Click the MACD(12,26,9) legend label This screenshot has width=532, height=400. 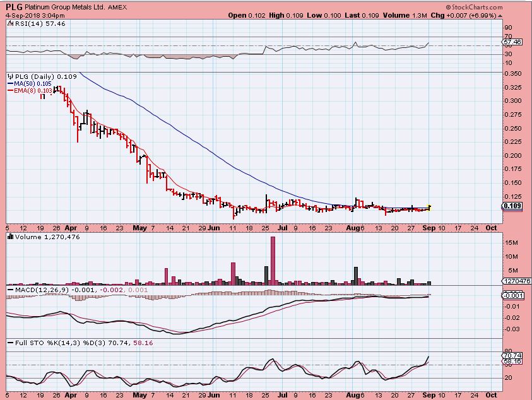(43, 290)
